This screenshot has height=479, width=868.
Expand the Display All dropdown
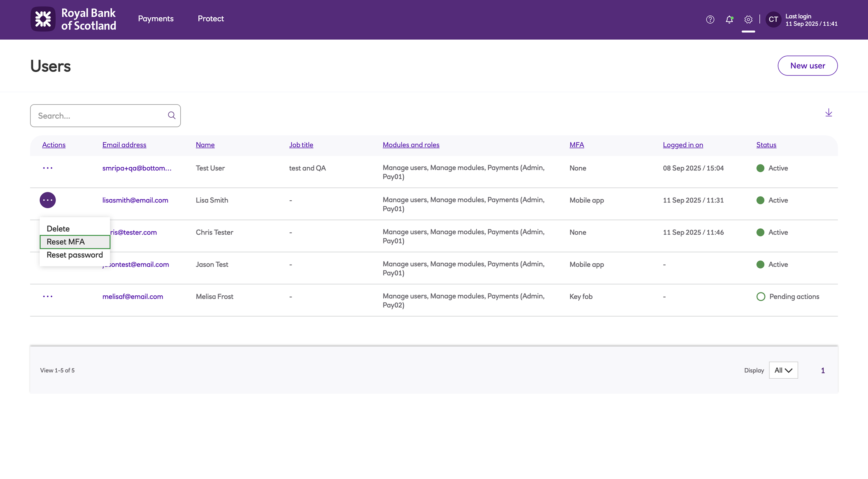pos(783,370)
